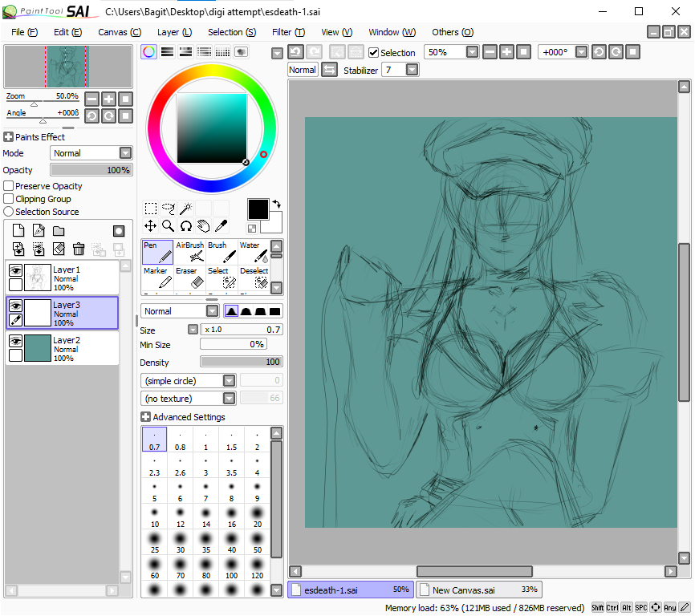Image resolution: width=695 pixels, height=616 pixels.
Task: Choose brush size preset 50
Action: 258,542
